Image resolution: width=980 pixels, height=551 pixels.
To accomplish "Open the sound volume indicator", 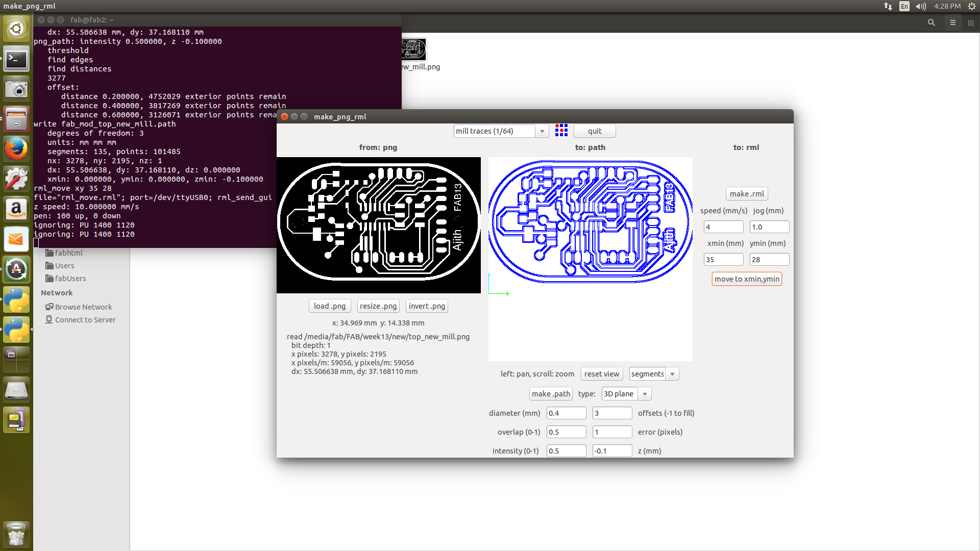I will [x=921, y=6].
